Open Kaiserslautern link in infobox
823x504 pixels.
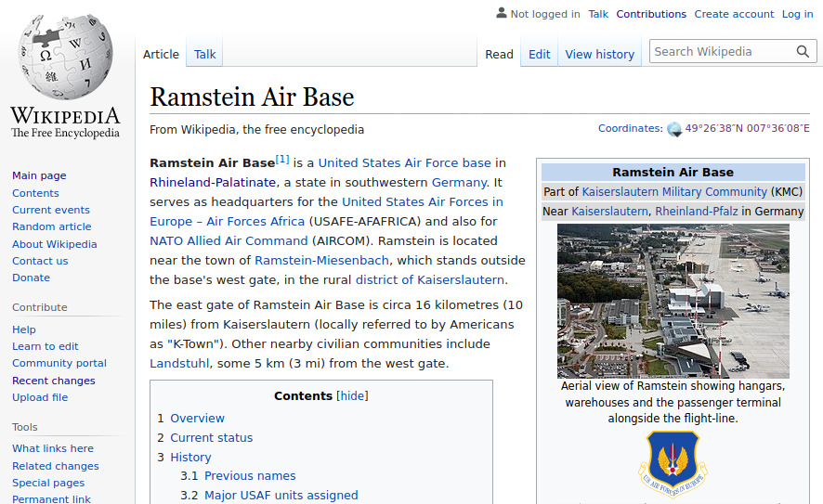point(609,212)
